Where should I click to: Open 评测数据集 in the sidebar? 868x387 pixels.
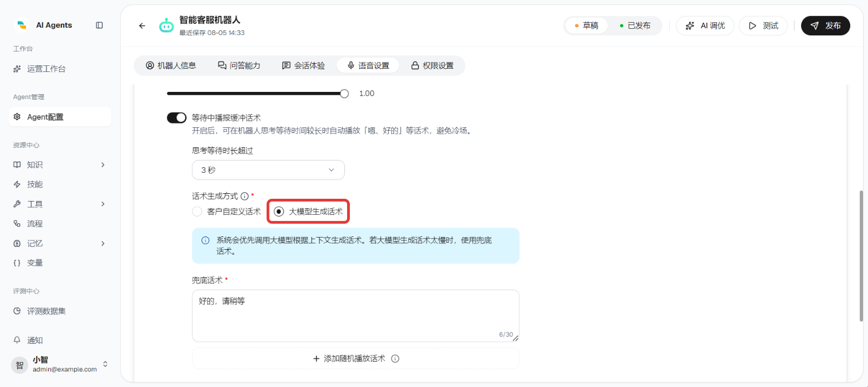(60, 311)
